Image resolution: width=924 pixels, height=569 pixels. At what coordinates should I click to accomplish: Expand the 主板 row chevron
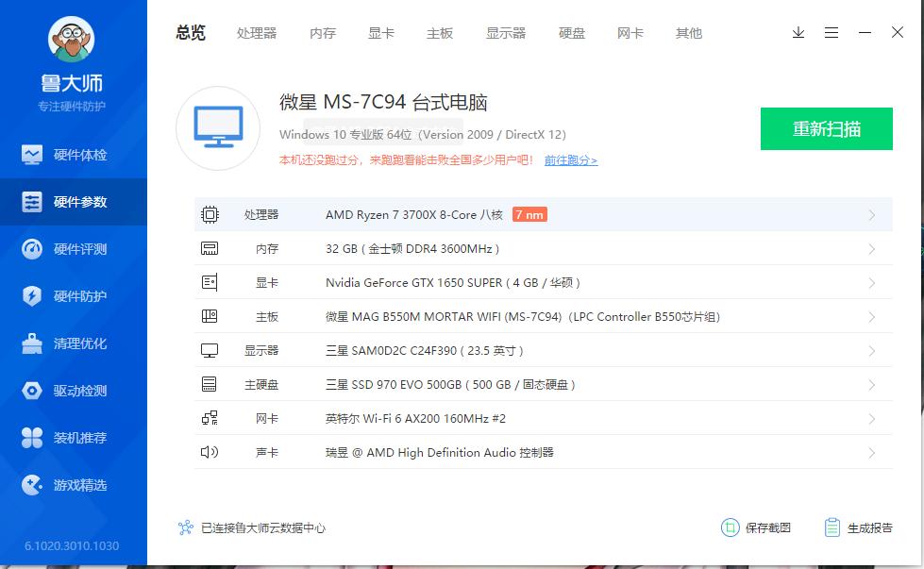871,317
